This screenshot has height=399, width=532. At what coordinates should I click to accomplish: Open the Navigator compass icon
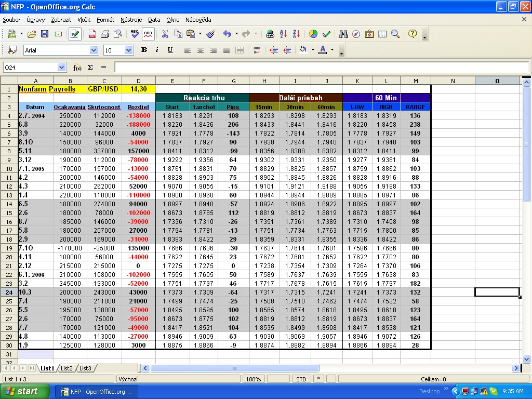[356, 34]
